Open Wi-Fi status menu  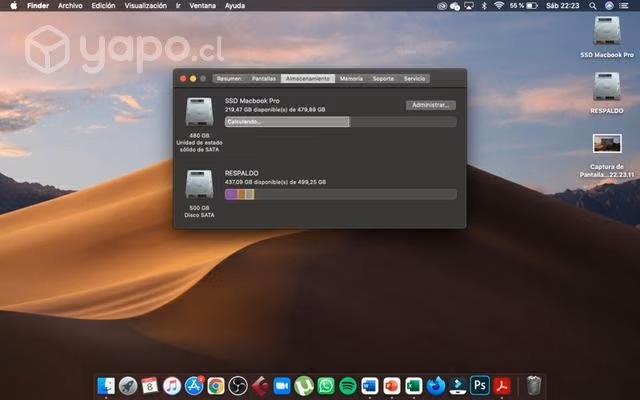(499, 6)
